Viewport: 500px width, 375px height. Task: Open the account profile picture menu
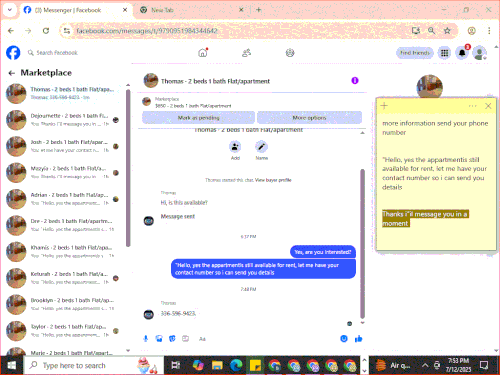coord(479,53)
